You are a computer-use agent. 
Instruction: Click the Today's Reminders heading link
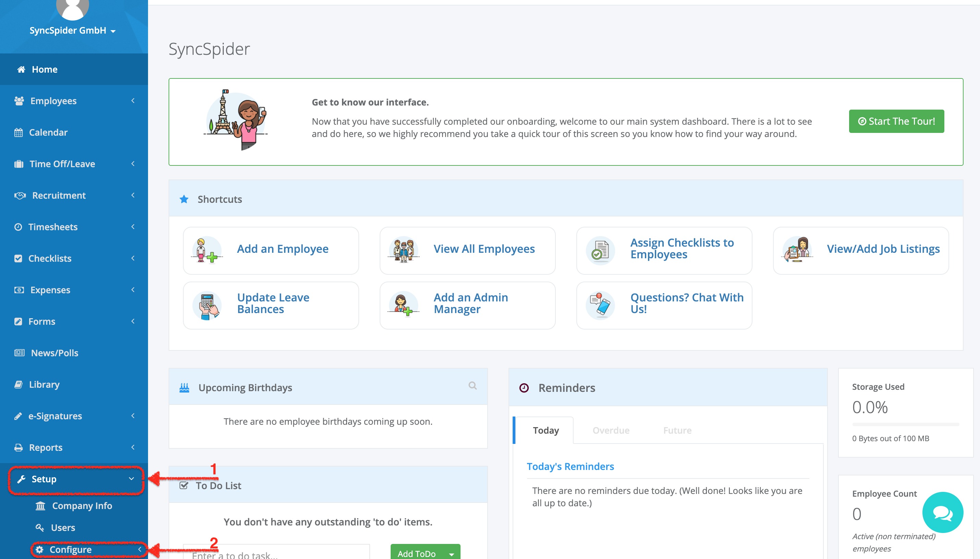coord(570,467)
